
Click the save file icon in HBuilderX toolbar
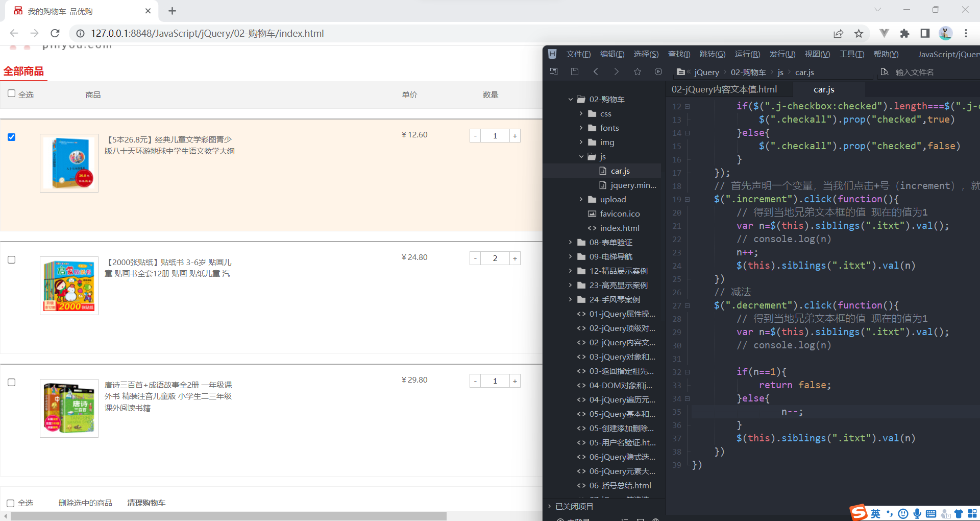pos(575,72)
